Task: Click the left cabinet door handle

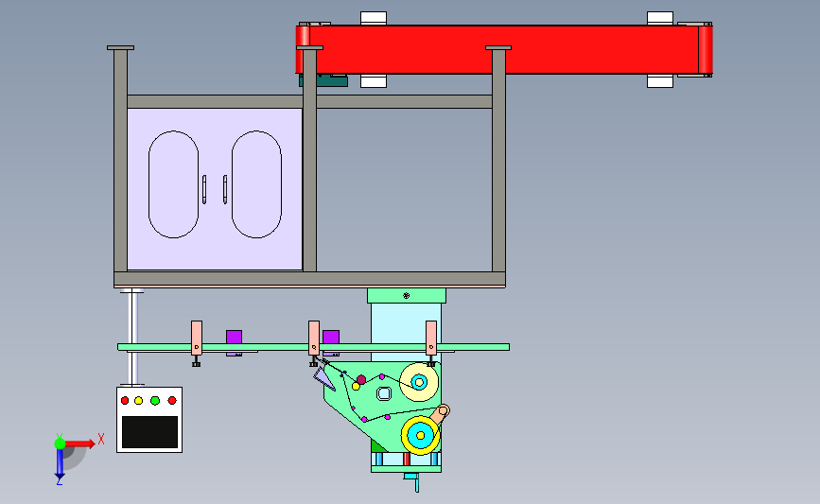Action: [x=204, y=189]
